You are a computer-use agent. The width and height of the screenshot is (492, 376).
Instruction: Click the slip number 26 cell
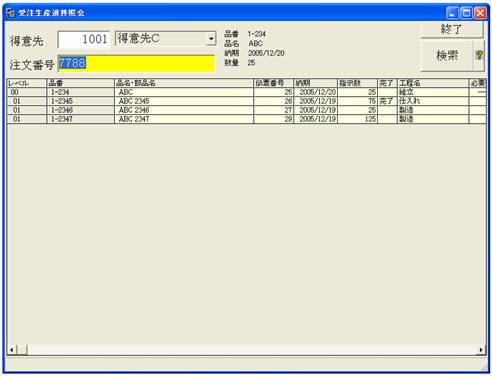tap(274, 101)
